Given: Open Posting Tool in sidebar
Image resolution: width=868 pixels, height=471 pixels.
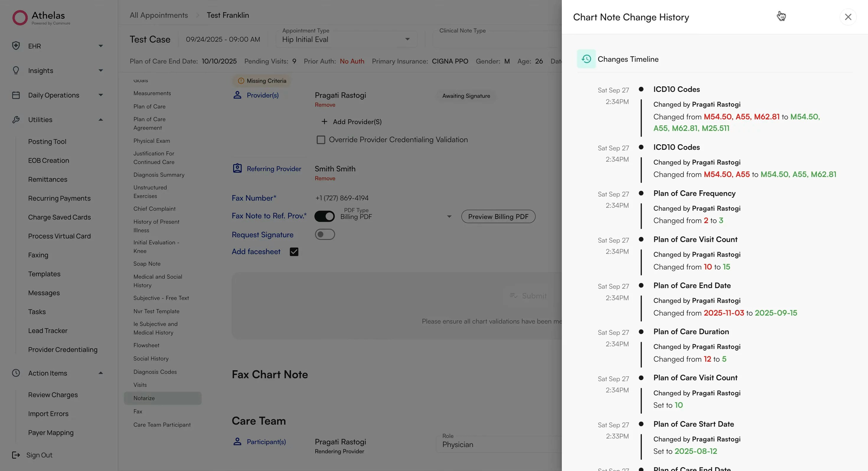Looking at the screenshot, I should 47,142.
